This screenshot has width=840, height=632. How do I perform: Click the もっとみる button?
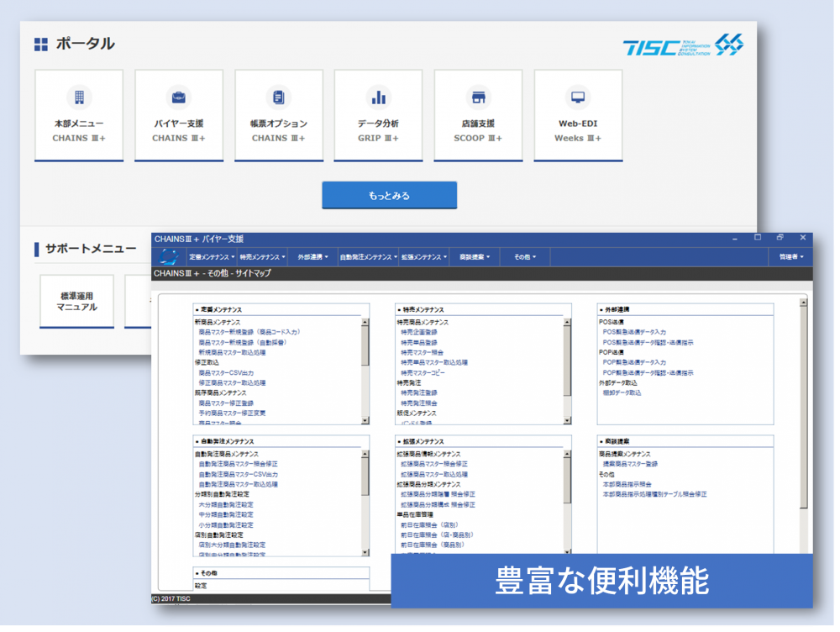(x=390, y=195)
